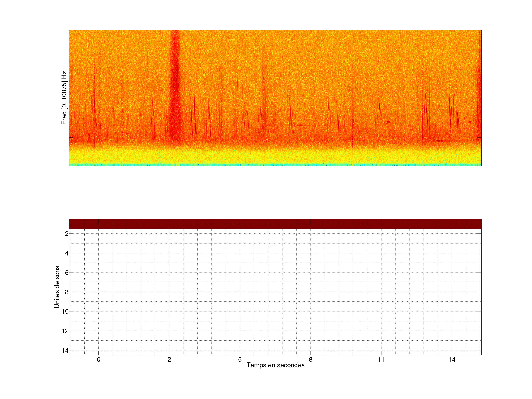Click y-axis tick label '12' of lower plot

click(65, 331)
